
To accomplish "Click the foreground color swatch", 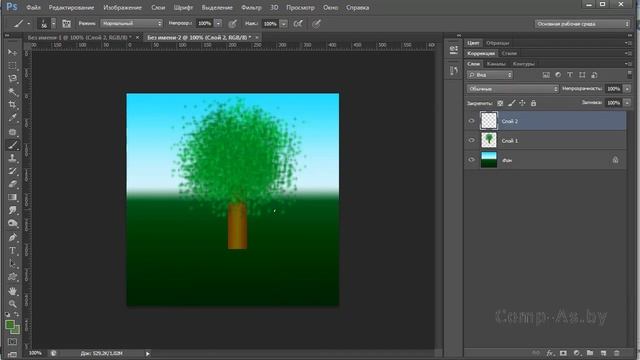I will point(9,325).
